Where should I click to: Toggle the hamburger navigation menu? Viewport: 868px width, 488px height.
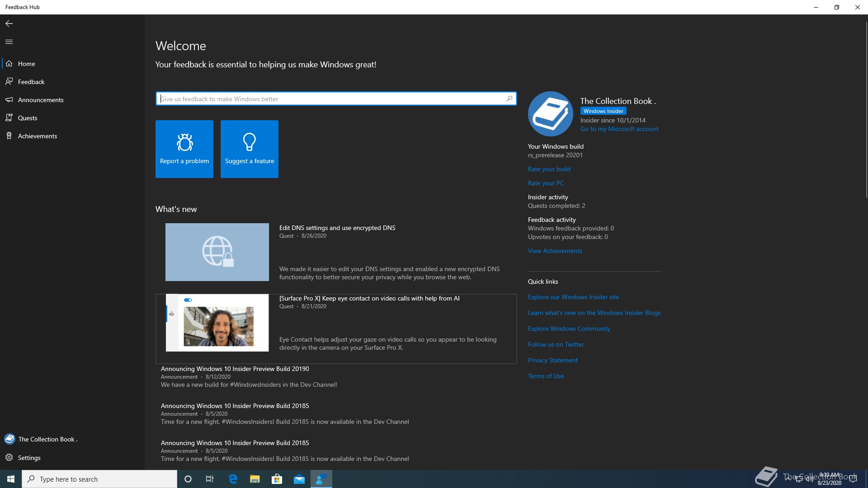pyautogui.click(x=9, y=42)
